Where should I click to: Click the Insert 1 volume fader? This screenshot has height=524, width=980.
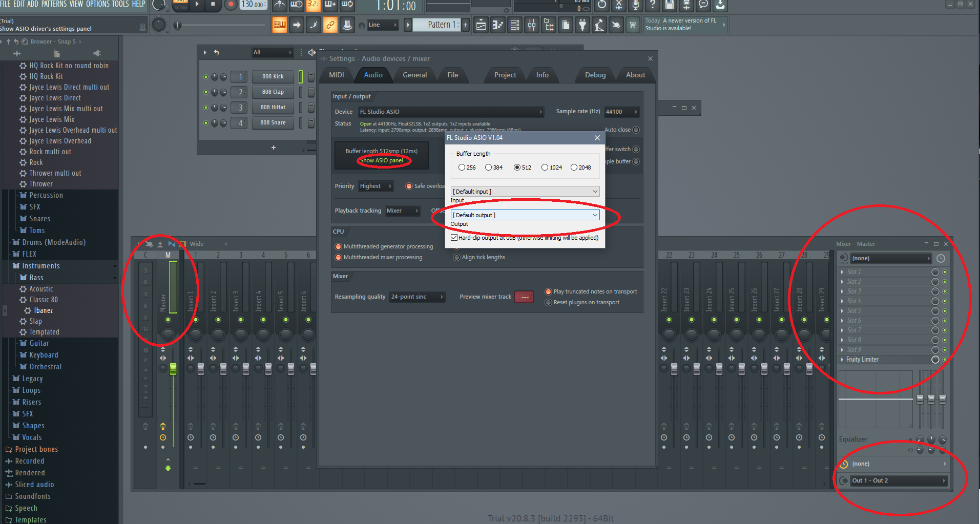[x=201, y=369]
